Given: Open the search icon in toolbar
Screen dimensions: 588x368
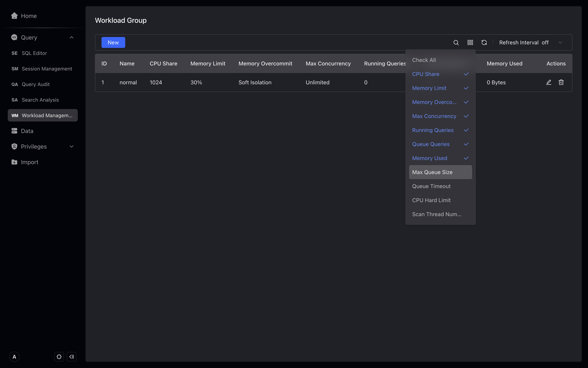Looking at the screenshot, I should pyautogui.click(x=456, y=43).
